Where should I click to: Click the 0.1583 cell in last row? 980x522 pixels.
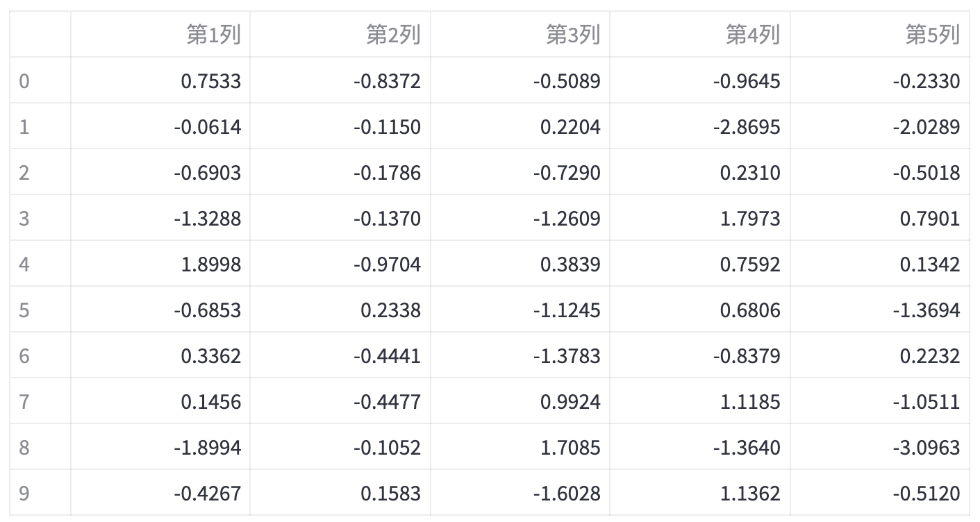[340, 494]
